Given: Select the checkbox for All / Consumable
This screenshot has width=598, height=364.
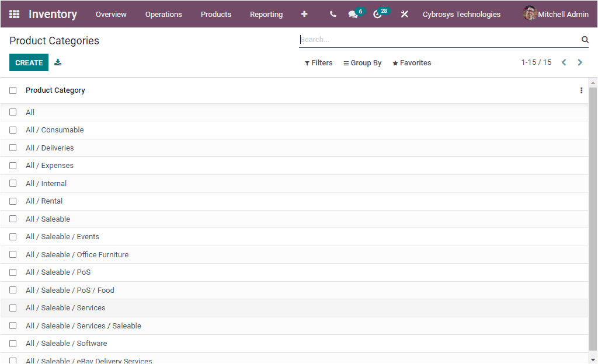Looking at the screenshot, I should pyautogui.click(x=13, y=129).
